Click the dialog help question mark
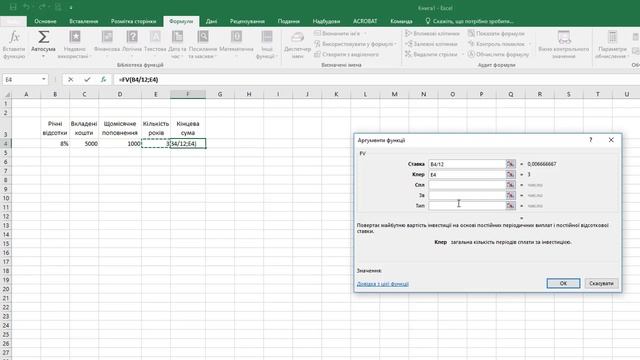 tap(591, 140)
